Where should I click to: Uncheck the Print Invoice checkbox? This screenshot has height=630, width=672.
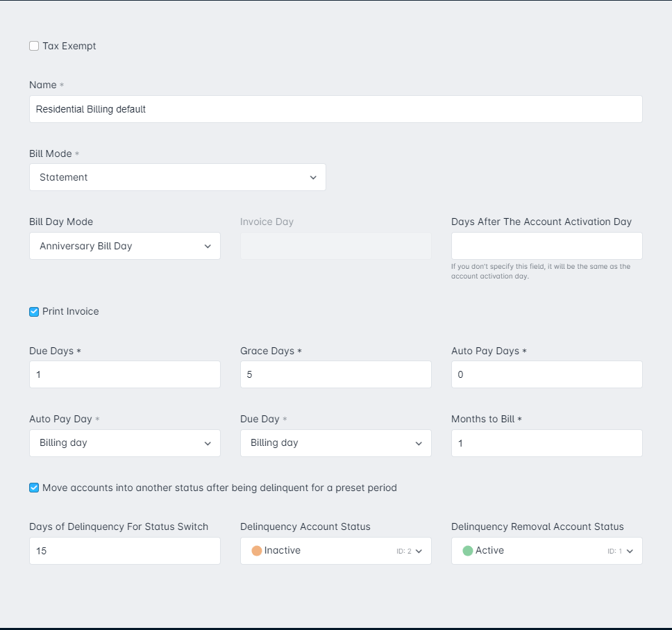click(x=34, y=312)
